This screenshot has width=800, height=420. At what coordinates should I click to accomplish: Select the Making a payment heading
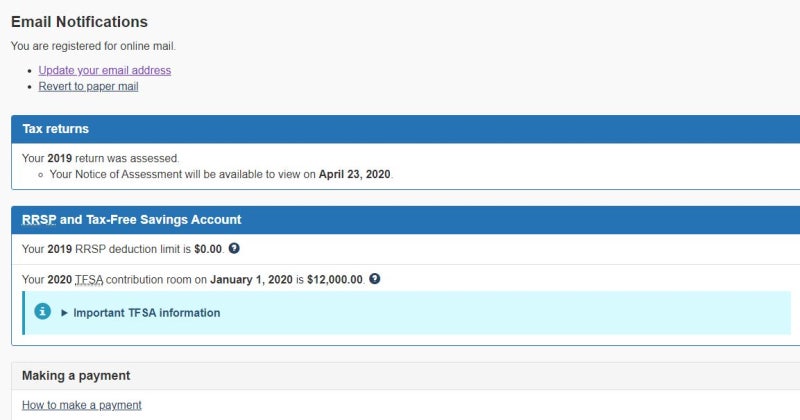click(76, 376)
